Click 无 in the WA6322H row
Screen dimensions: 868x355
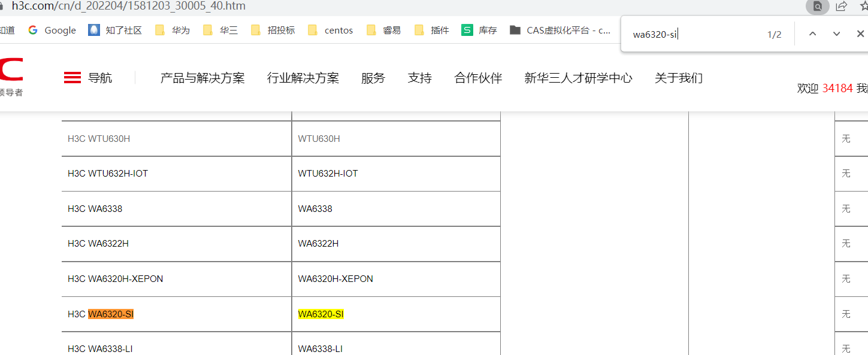point(846,244)
